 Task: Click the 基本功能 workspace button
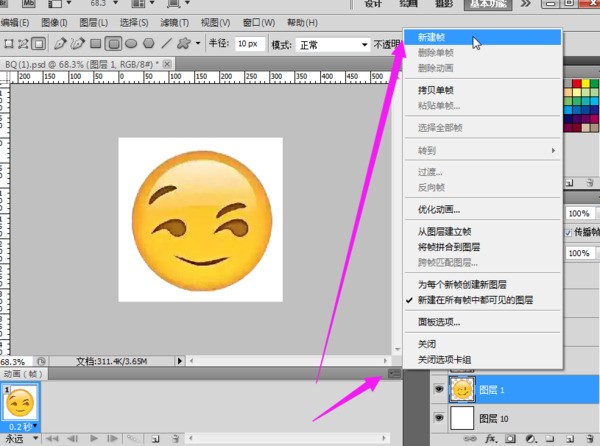click(487, 4)
